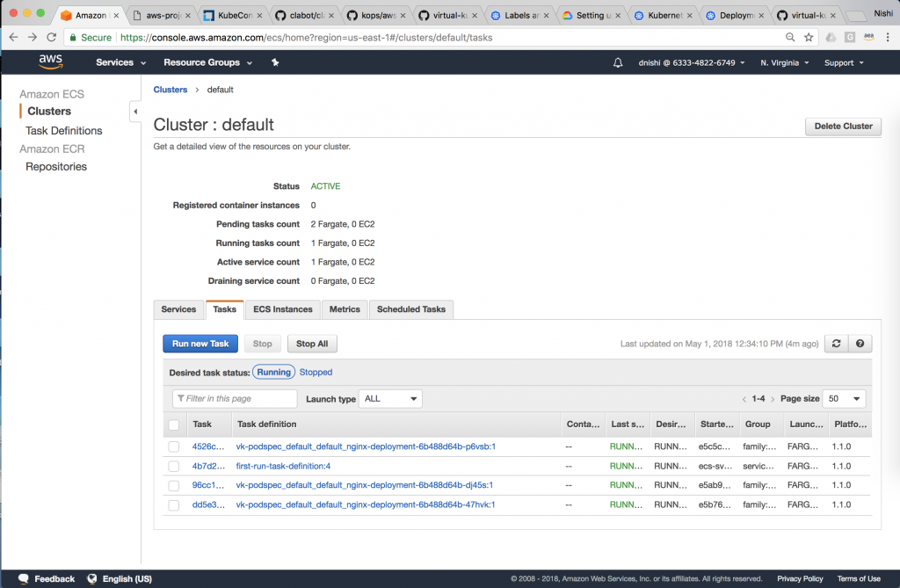
Task: Click the next page arrow beside 1-4
Action: tap(773, 399)
